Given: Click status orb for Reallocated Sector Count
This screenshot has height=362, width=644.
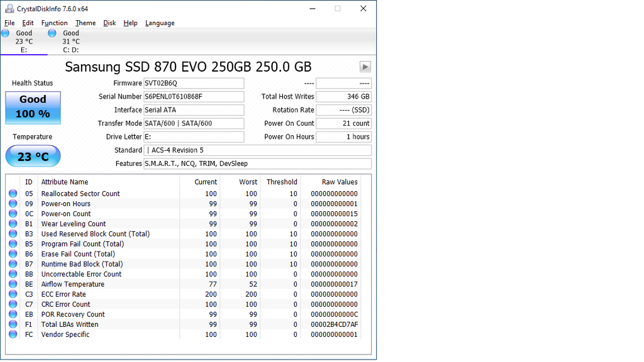Looking at the screenshot, I should tap(13, 194).
